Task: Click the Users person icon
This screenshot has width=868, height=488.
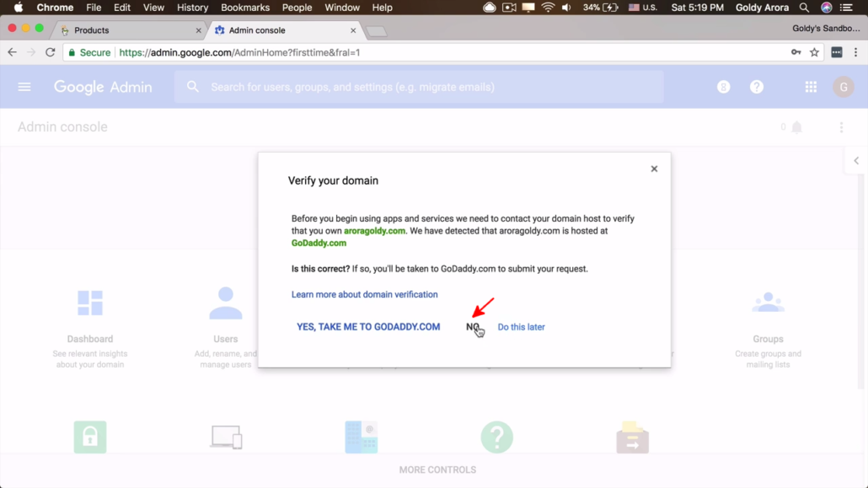Action: [226, 303]
